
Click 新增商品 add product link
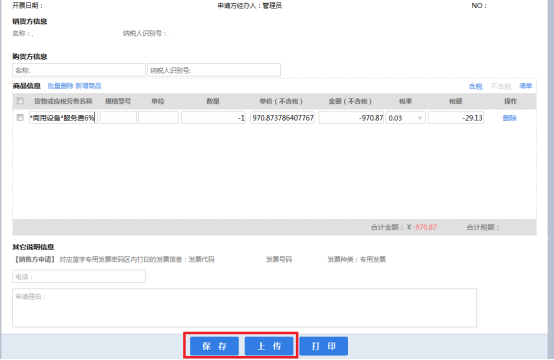coord(88,86)
